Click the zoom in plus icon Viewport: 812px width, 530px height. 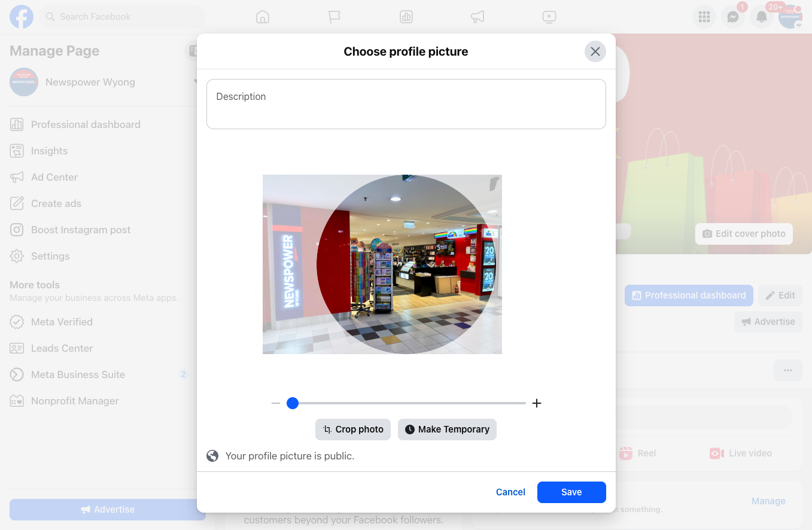(537, 403)
